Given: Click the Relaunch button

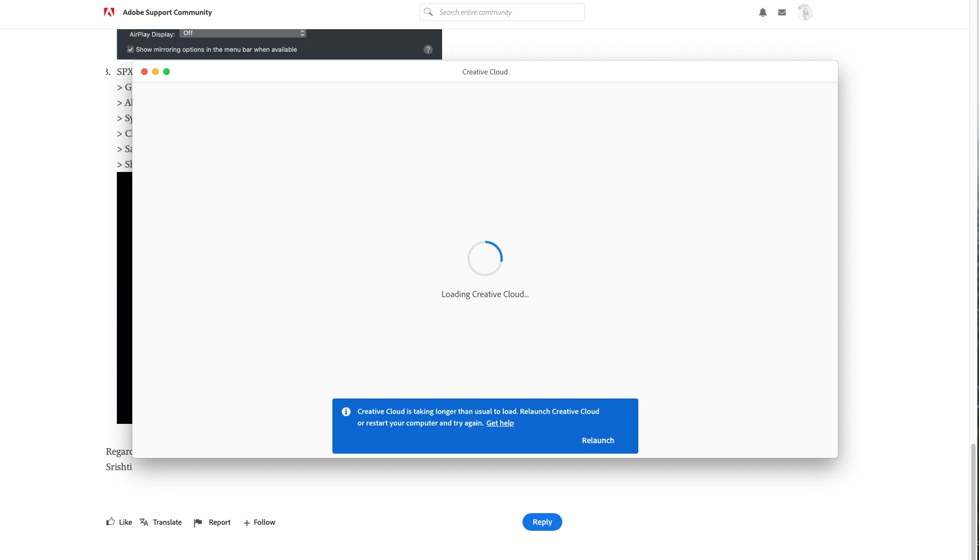Looking at the screenshot, I should 598,440.
